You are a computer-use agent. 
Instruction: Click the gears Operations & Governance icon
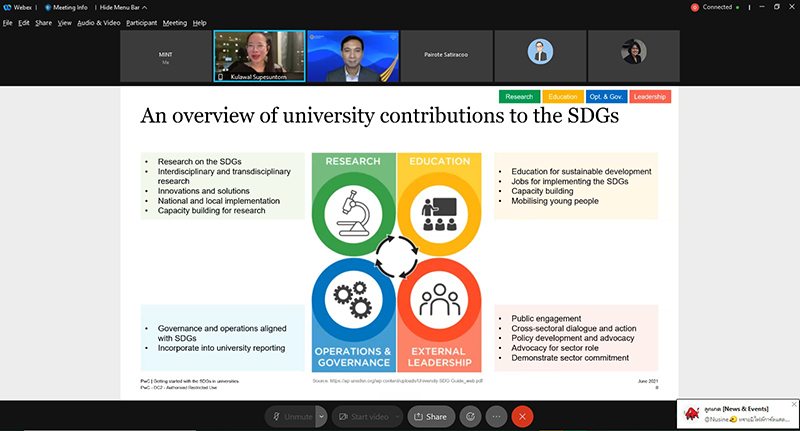click(x=352, y=302)
